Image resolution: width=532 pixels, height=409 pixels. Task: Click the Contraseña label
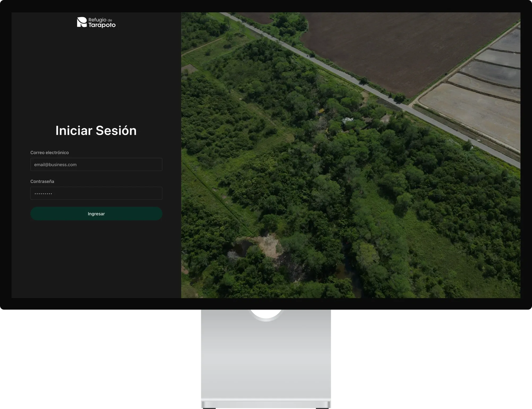42,181
